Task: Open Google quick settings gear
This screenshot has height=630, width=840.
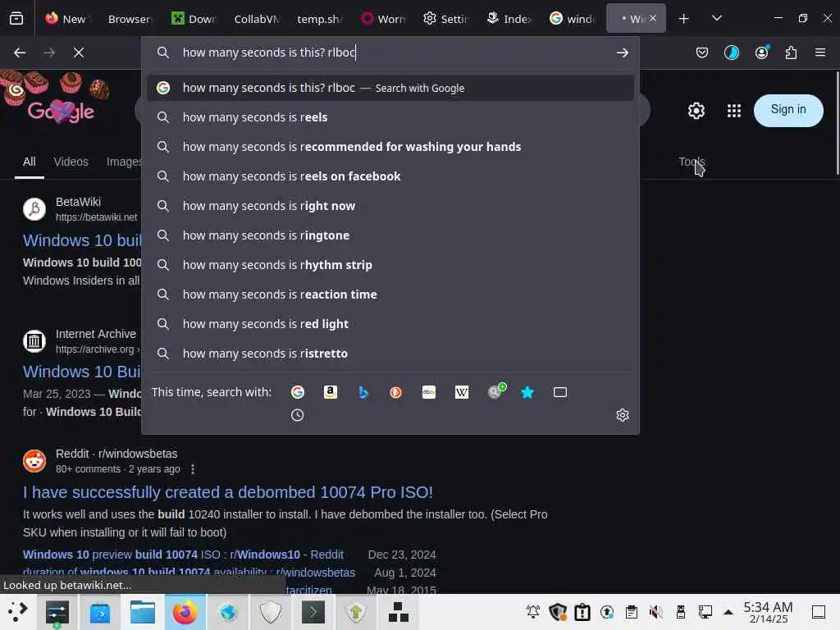Action: 696,111
